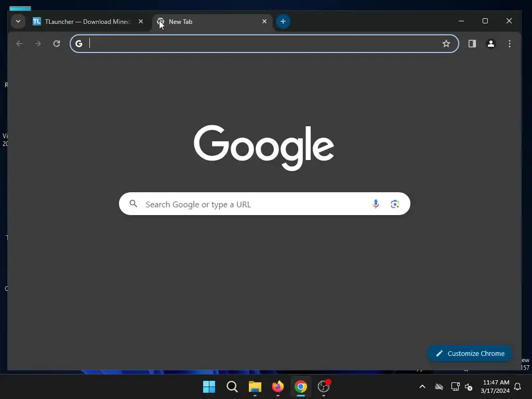Click Chrome icon in taskbar
This screenshot has width=532, height=399.
pos(301,387)
